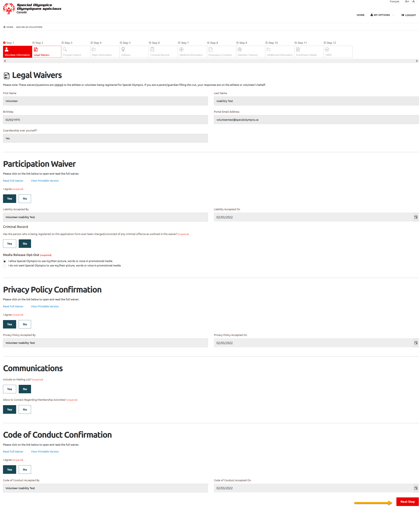Select No for Participation Waiver agreement
The width and height of the screenshot is (420, 511).
coord(25,199)
